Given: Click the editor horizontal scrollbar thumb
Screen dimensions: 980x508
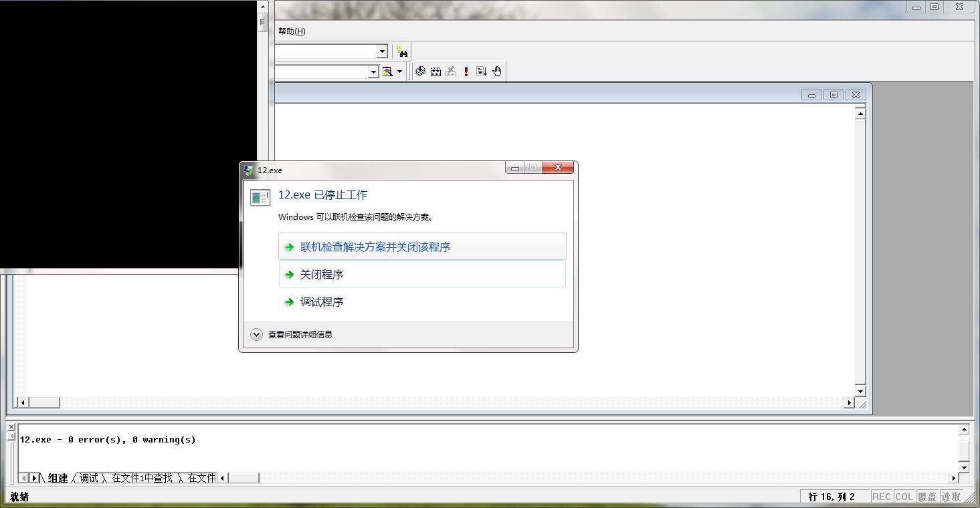Looking at the screenshot, I should [x=43, y=402].
